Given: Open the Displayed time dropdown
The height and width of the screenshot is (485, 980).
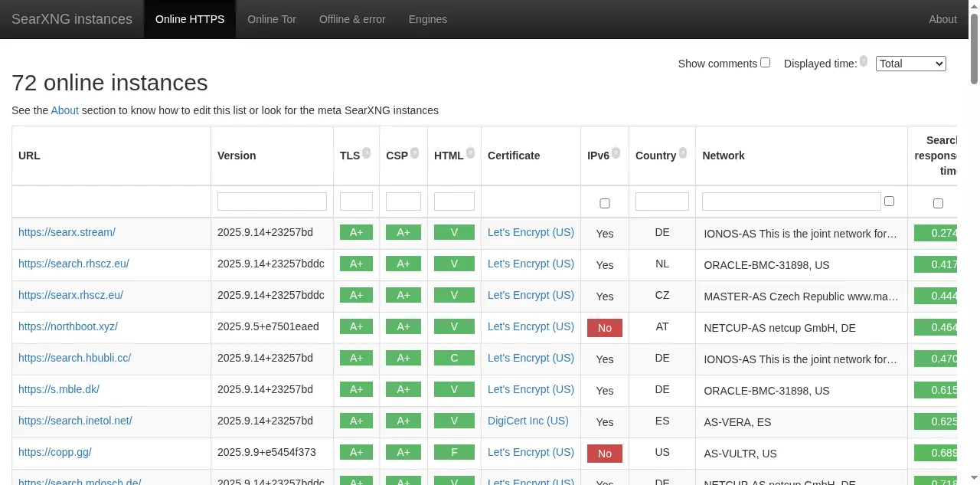Looking at the screenshot, I should [x=911, y=64].
